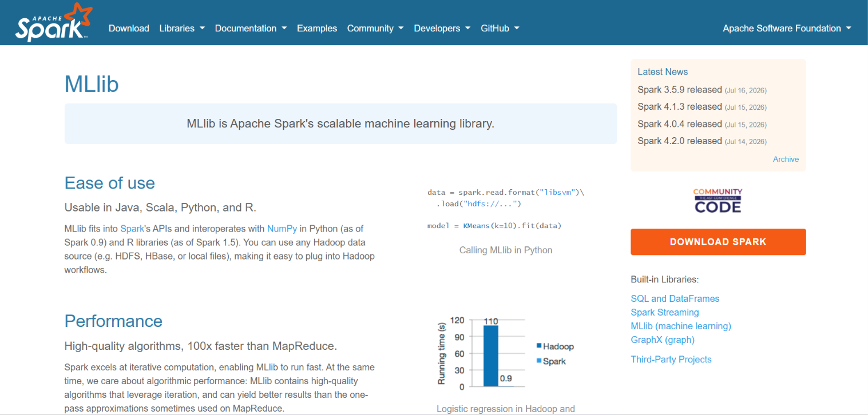
Task: Expand the Developers dropdown menu
Action: click(x=442, y=29)
